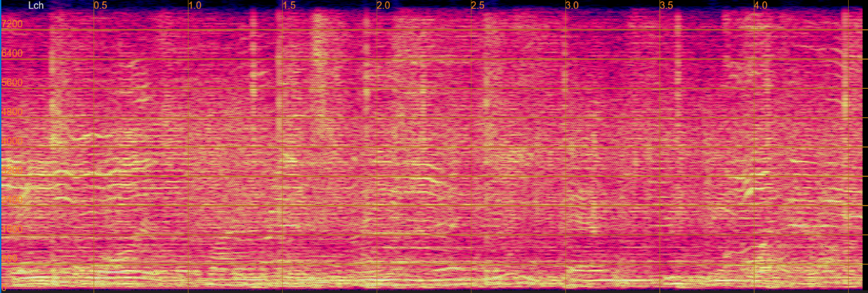Jump to the 2.0 second marker
The image size is (868, 293).
point(383,5)
